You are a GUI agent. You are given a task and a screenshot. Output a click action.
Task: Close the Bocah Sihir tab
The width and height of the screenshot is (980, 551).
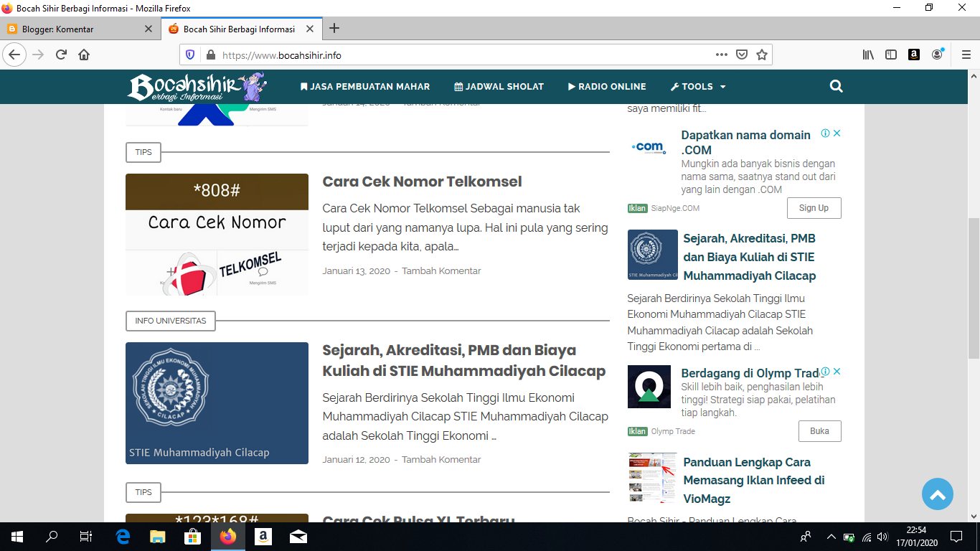coord(310,29)
